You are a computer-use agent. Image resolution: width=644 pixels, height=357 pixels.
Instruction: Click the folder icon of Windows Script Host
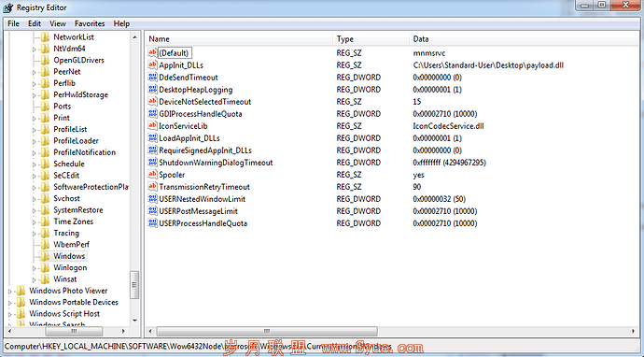pos(21,313)
